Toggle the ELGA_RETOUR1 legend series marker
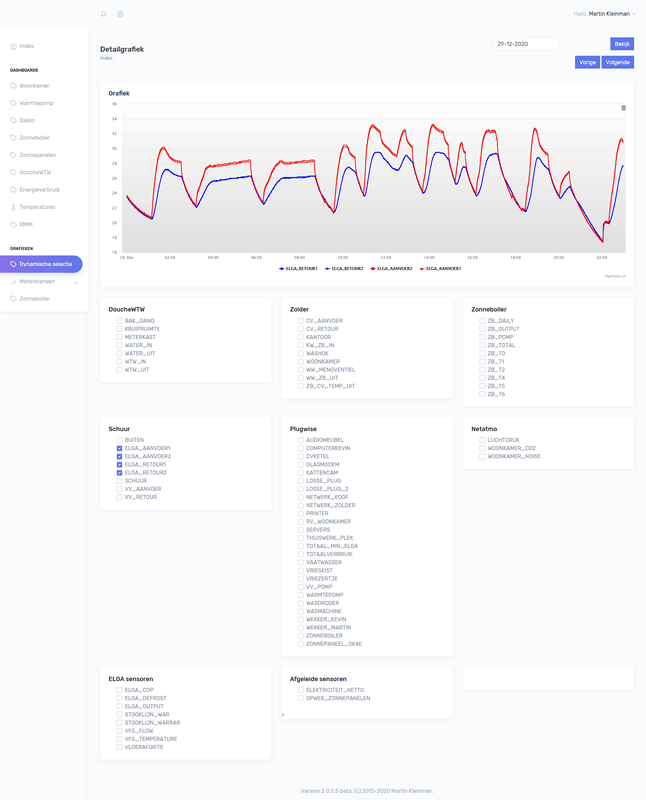This screenshot has height=800, width=646. [x=282, y=268]
